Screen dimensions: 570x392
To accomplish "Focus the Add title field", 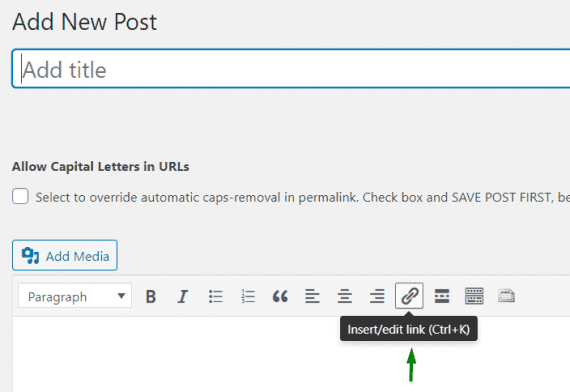I will coord(291,69).
